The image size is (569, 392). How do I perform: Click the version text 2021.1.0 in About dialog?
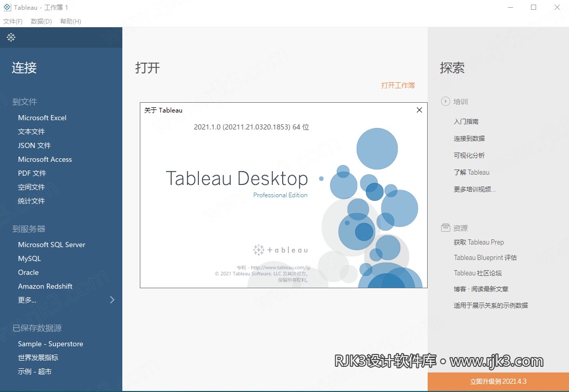[251, 127]
